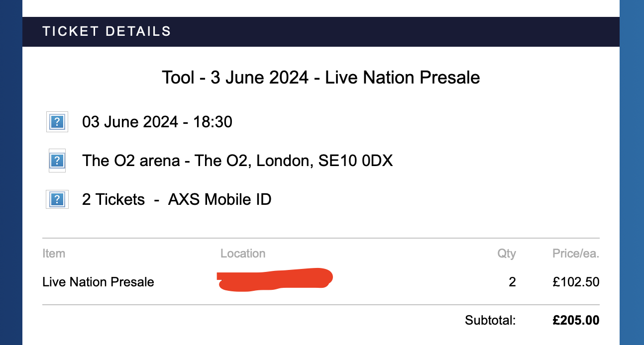The height and width of the screenshot is (345, 644).
Task: Click the 2 Tickets AXS Mobile ID text
Action: click(x=177, y=199)
